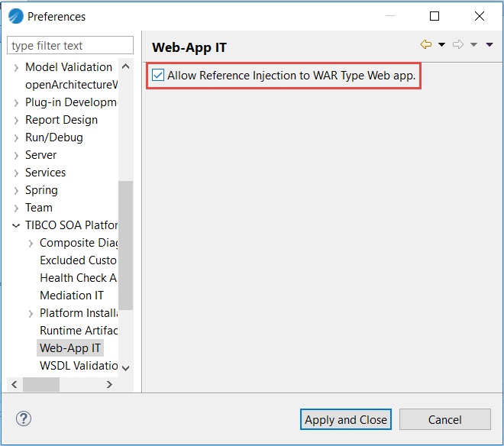
Task: Click the Cancel button
Action: 444,419
